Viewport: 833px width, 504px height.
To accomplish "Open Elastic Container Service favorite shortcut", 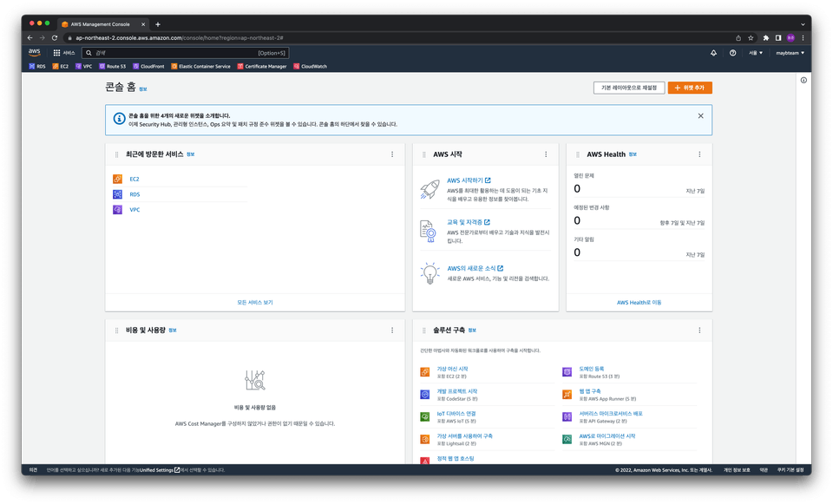I will pos(200,67).
